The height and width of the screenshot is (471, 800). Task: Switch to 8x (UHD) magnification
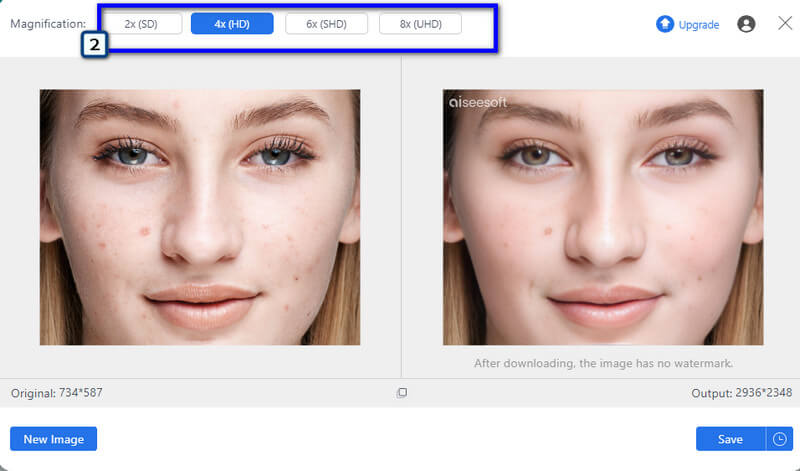tap(420, 24)
